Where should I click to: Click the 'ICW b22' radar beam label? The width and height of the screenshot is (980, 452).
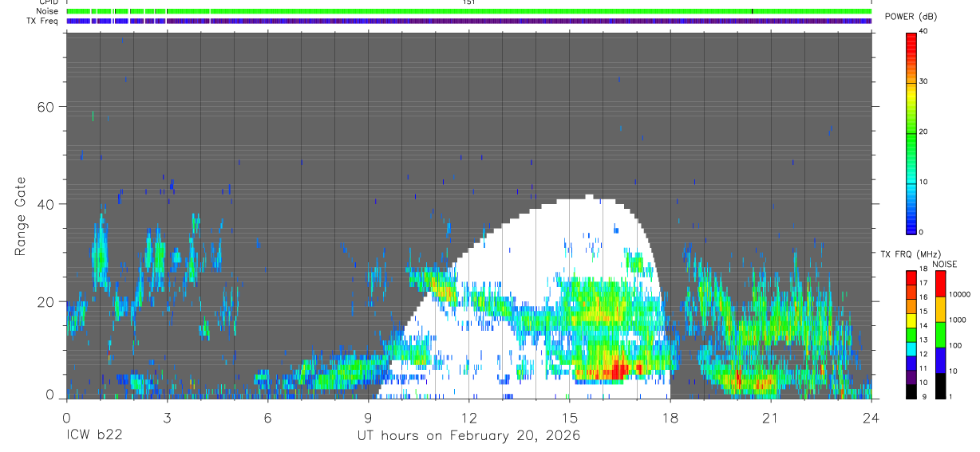click(93, 436)
